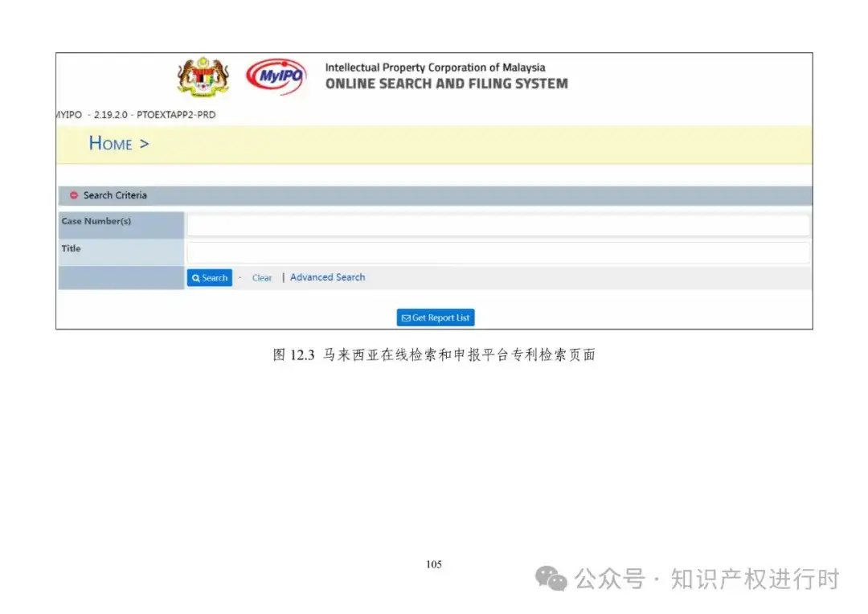Click the version text '2.19.2.0 - PTOEXTAPP2-PRD'
The image size is (868, 614).
tap(154, 115)
